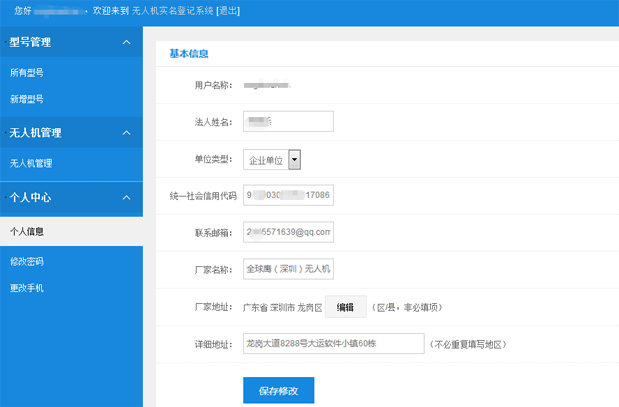Image resolution: width=619 pixels, height=407 pixels.
Task: Click the 统一社会信用代码 input field
Action: click(x=288, y=195)
